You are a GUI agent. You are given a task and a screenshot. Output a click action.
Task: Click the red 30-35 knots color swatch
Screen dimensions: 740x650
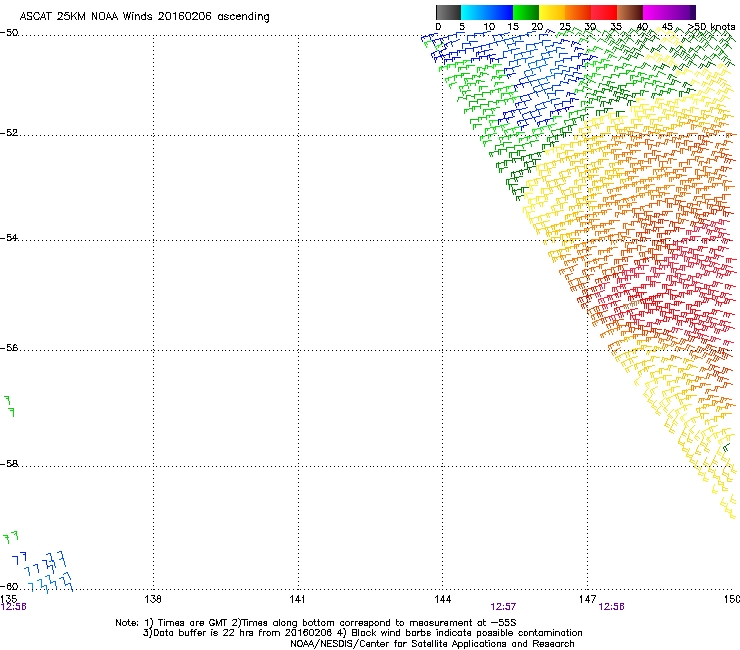click(x=604, y=12)
